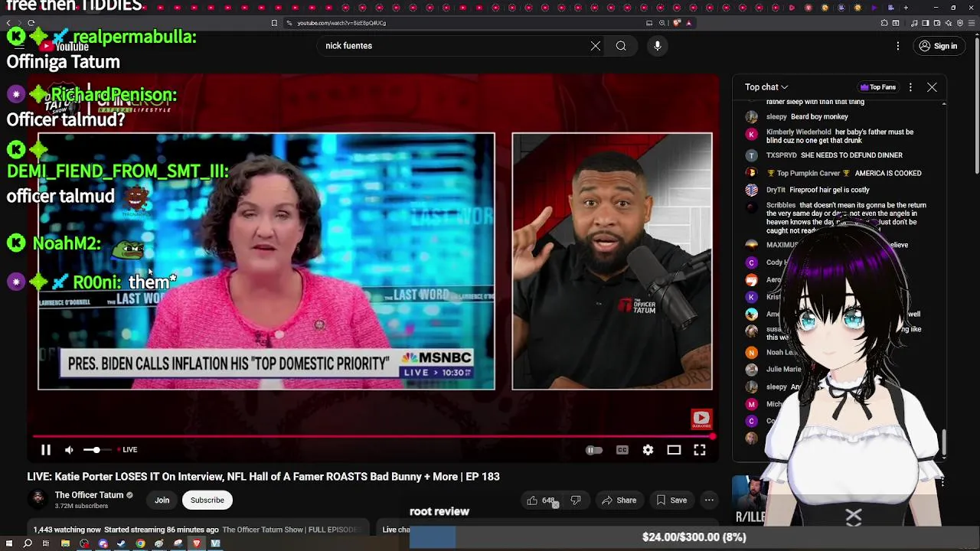
Task: Click the browser address bar URL
Action: 341,23
